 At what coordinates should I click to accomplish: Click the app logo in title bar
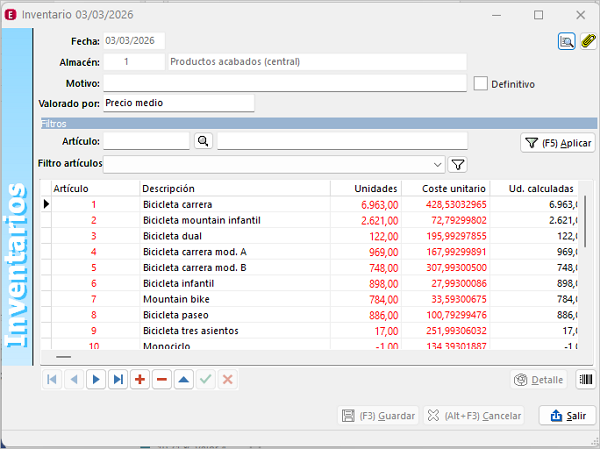pos(10,15)
